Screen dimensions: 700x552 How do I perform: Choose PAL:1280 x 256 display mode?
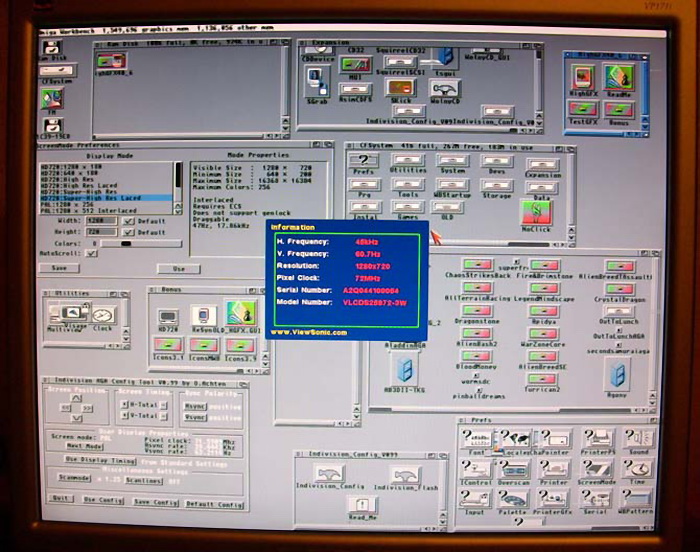tap(106, 204)
